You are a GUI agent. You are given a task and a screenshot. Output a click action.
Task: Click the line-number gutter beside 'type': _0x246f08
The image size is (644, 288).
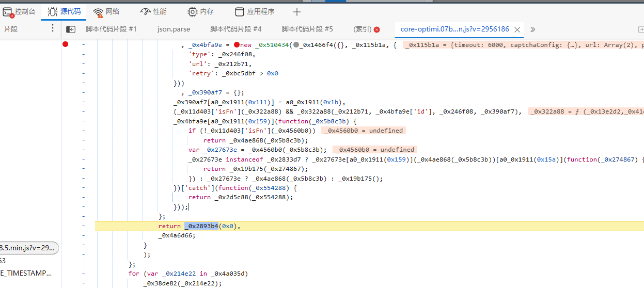coord(83,55)
